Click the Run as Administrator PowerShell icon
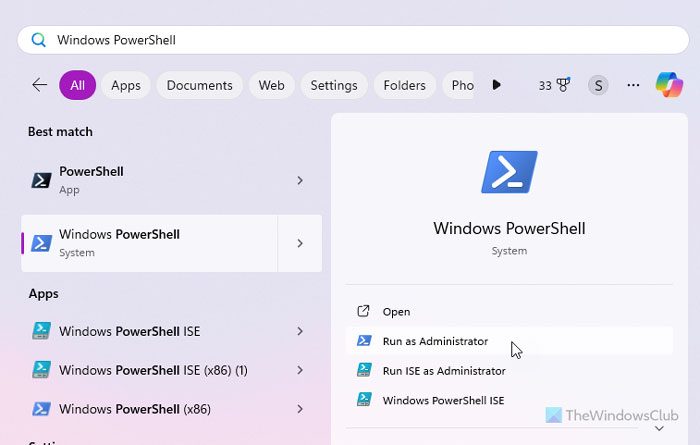This screenshot has width=700, height=445. point(364,341)
